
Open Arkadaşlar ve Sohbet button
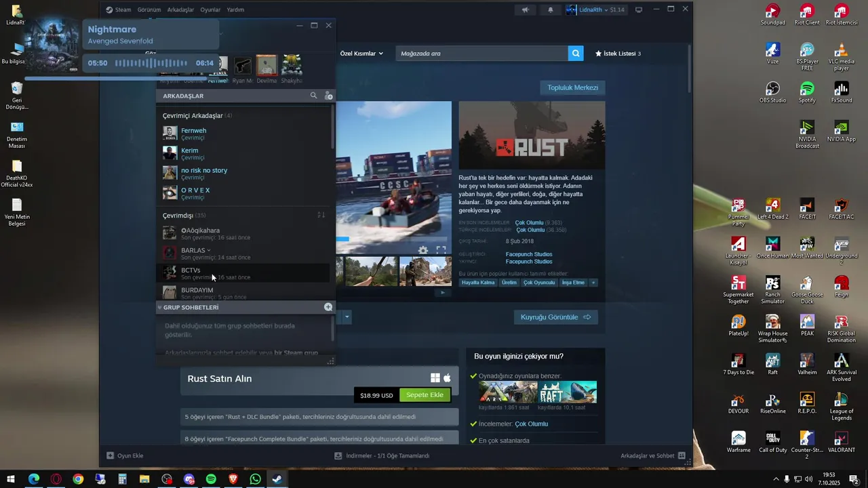[x=653, y=455]
